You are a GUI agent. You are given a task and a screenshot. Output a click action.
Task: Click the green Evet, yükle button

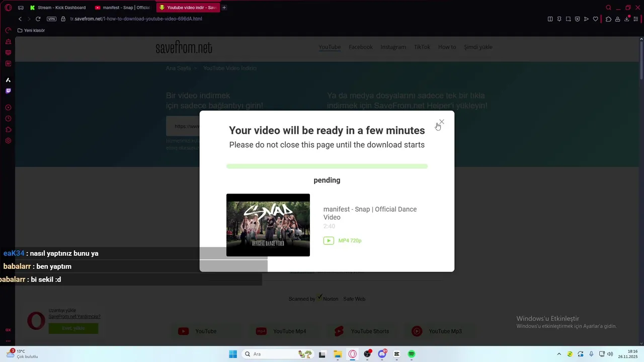[73, 328]
